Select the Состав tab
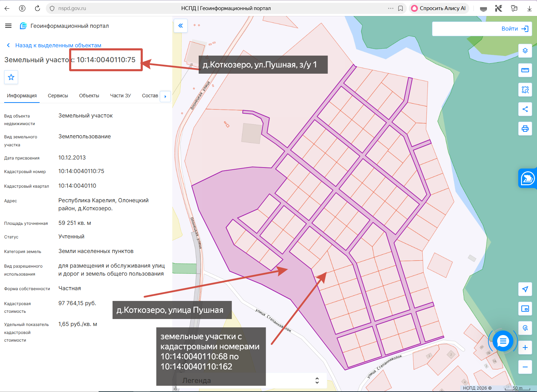Image resolution: width=537 pixels, height=392 pixels. click(x=150, y=96)
